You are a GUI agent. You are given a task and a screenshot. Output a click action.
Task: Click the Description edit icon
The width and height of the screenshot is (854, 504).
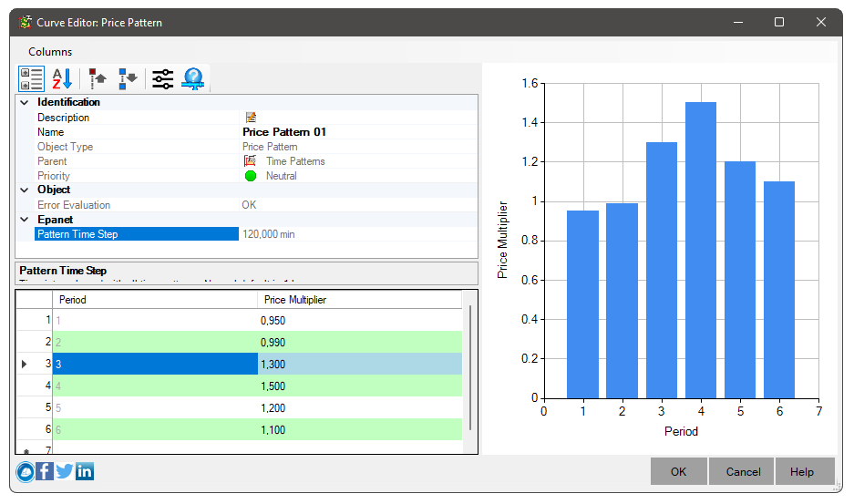click(x=251, y=118)
